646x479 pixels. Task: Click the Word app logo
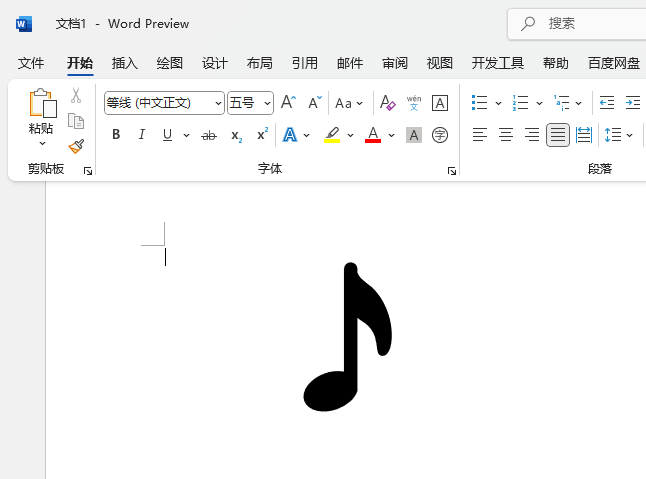pyautogui.click(x=24, y=24)
